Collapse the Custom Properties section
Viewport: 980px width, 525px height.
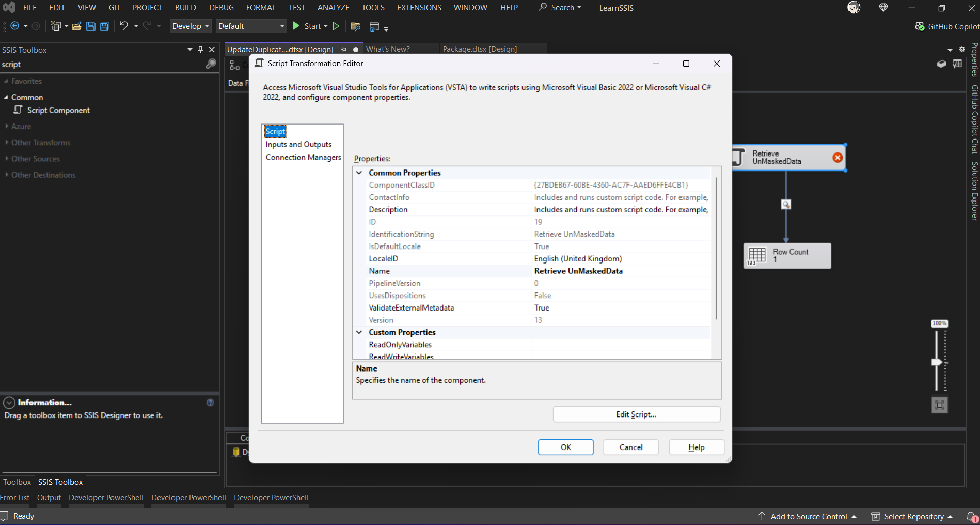[x=359, y=332]
